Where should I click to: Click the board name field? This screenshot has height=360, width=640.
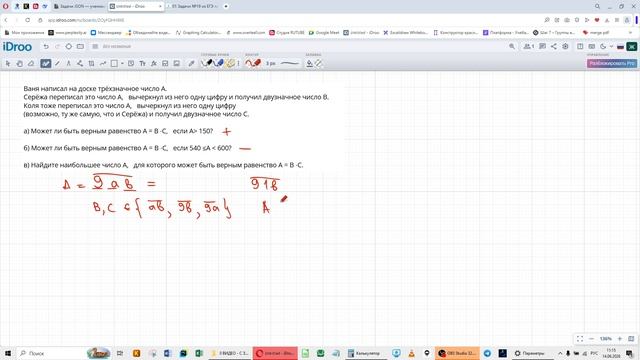[117, 47]
